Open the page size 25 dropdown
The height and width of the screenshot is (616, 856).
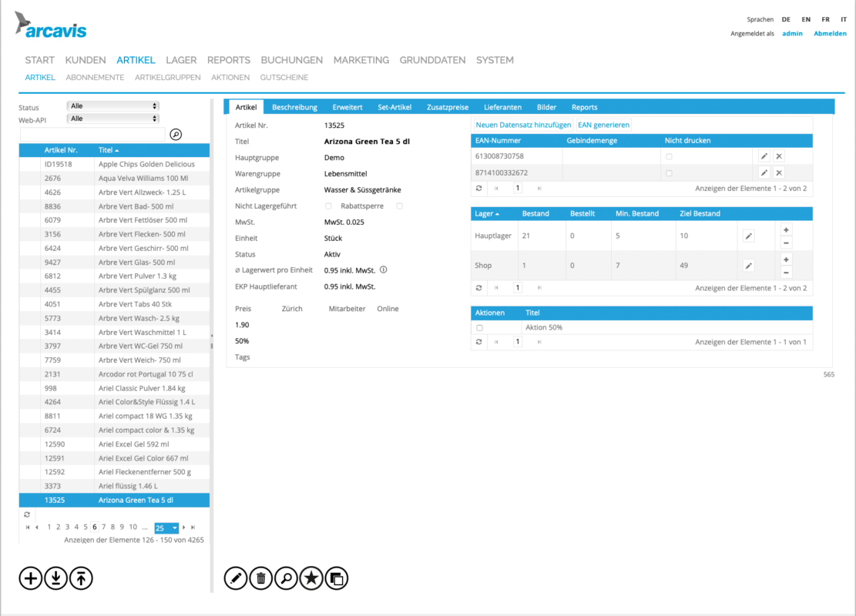166,527
